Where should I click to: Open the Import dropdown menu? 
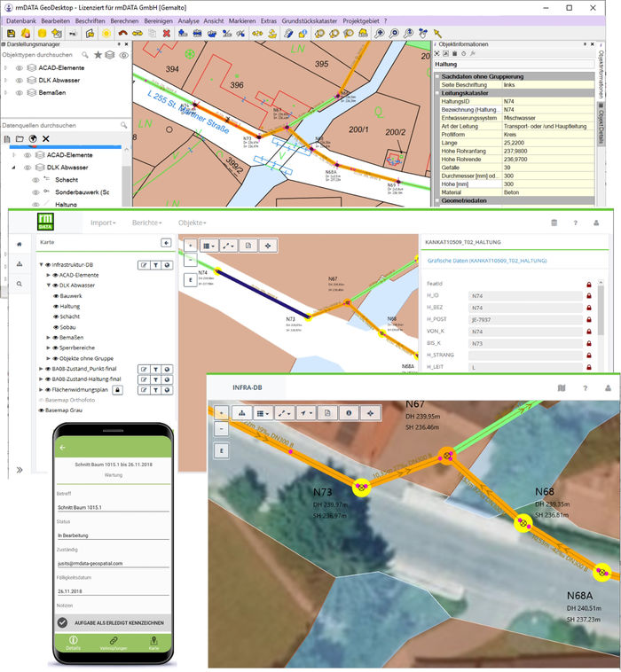(x=103, y=223)
